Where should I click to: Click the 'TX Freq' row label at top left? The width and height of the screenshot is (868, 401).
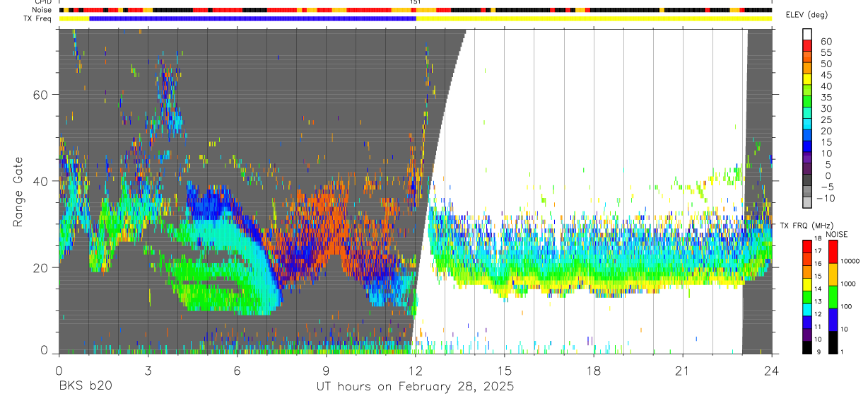coord(39,18)
